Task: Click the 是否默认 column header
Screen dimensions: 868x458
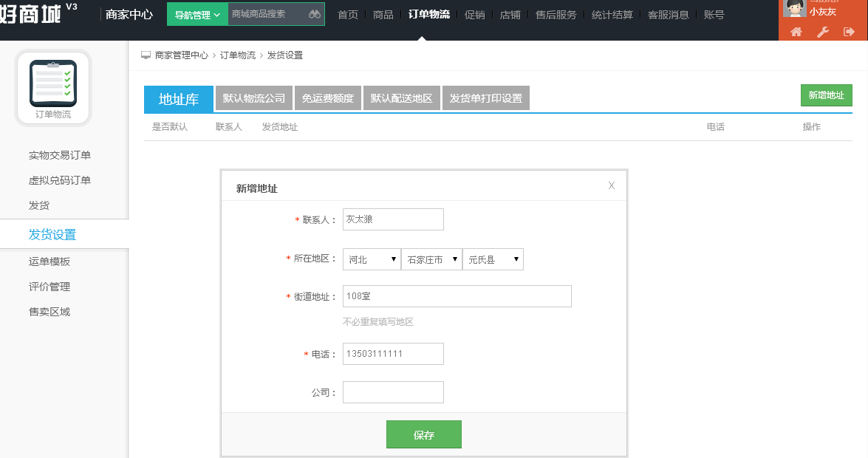Action: point(170,127)
